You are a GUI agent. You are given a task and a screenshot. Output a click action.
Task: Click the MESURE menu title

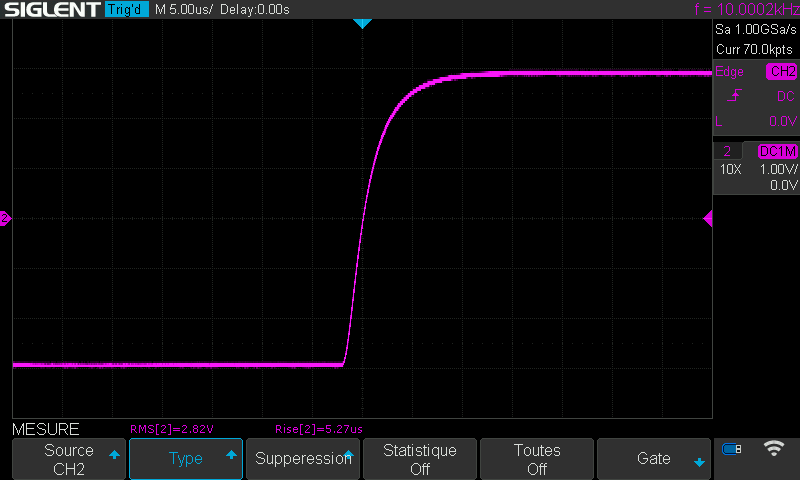coord(45,429)
